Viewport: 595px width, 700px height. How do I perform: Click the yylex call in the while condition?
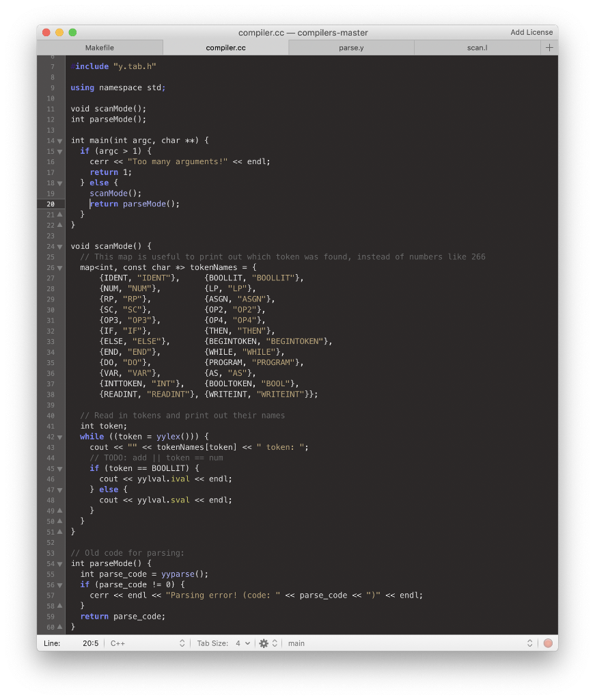pyautogui.click(x=168, y=437)
